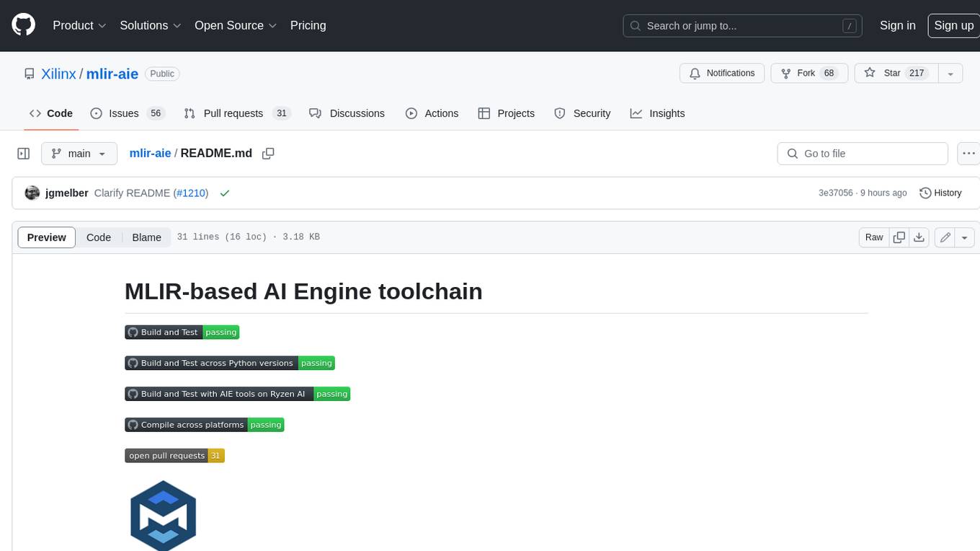Expand the file tree side panel
Screen dimensions: 980x551
tap(23, 154)
